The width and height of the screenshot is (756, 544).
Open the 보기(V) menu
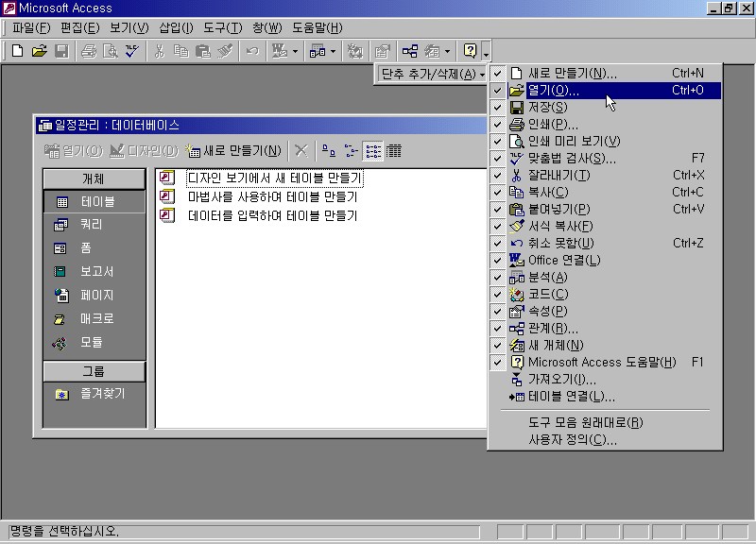pyautogui.click(x=129, y=28)
